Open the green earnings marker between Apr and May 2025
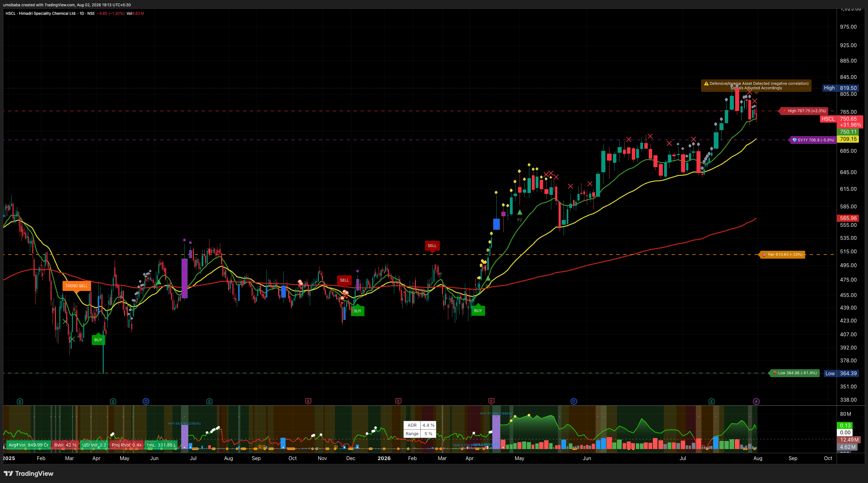Screen dimensions: 868x483 pos(113,401)
